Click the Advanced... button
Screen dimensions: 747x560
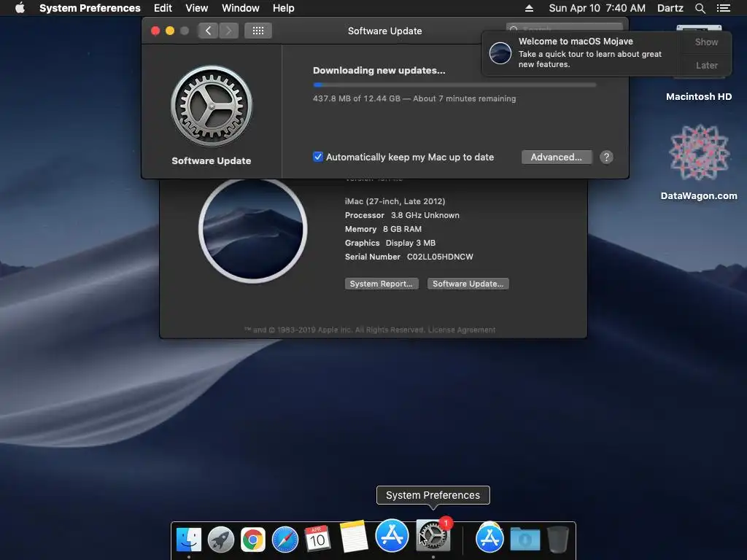(557, 157)
